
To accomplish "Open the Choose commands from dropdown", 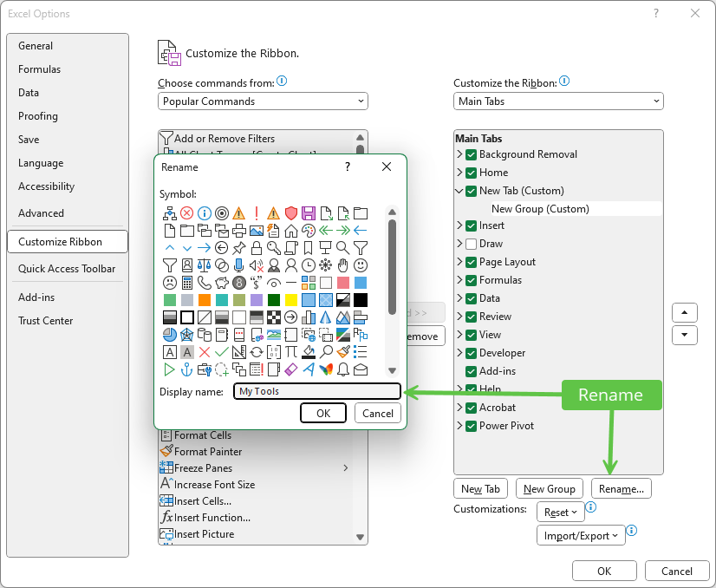I will click(263, 101).
